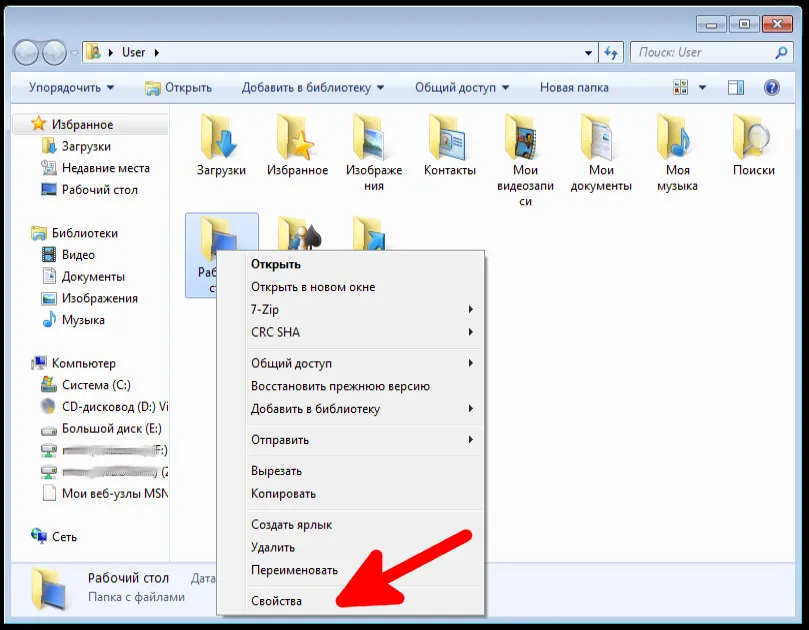Image resolution: width=809 pixels, height=630 pixels.
Task: Click User in the address breadcrumb
Action: 133,53
